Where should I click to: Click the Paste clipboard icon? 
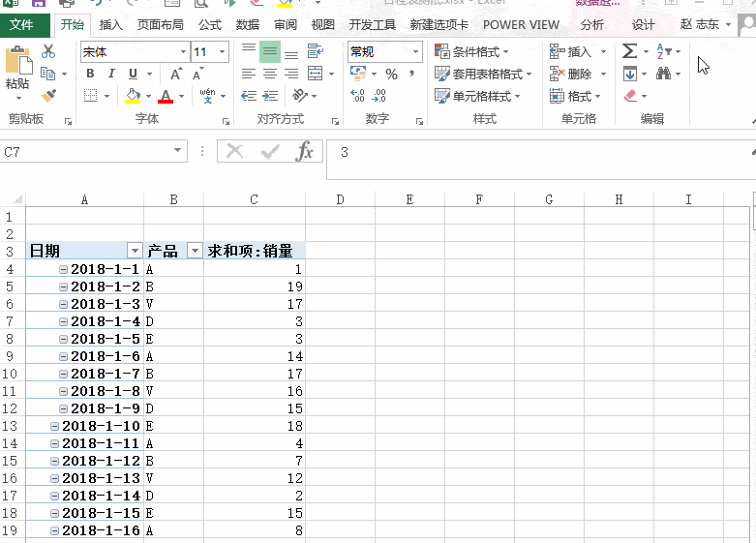18,62
